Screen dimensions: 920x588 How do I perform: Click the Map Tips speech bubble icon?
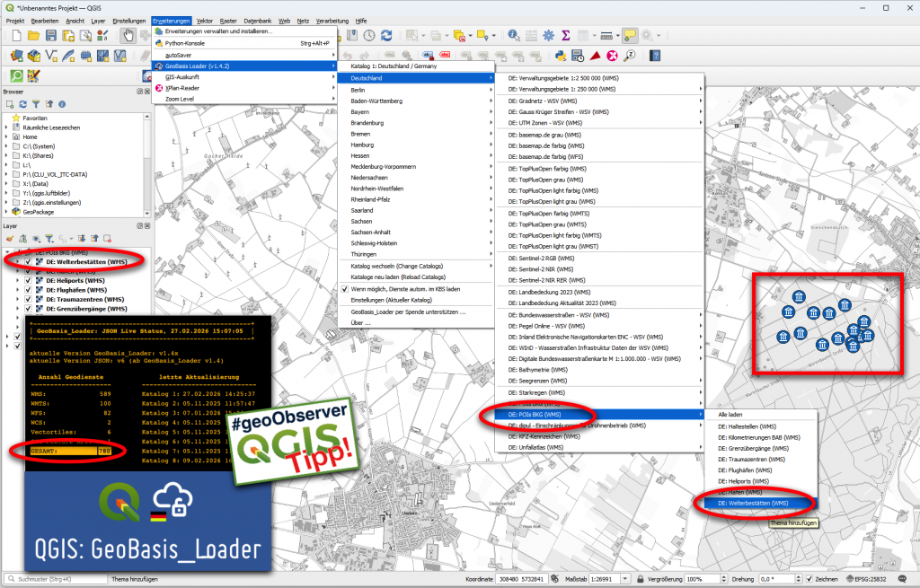pyautogui.click(x=630, y=35)
